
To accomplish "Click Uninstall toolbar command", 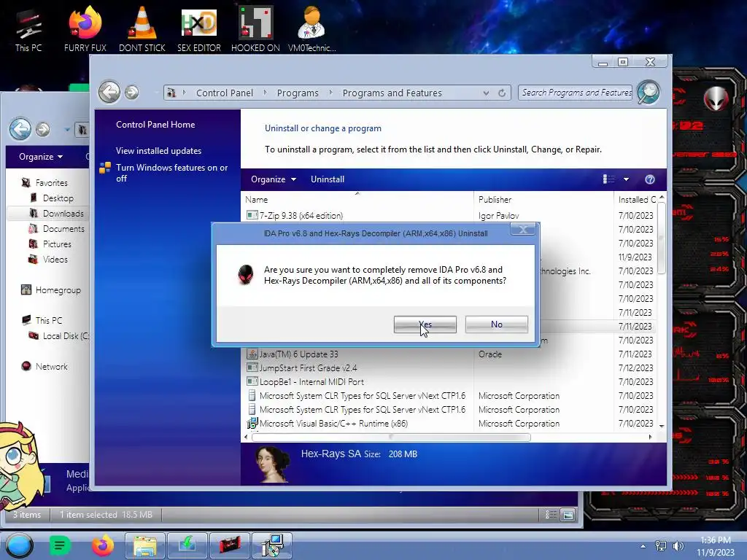I will click(328, 179).
